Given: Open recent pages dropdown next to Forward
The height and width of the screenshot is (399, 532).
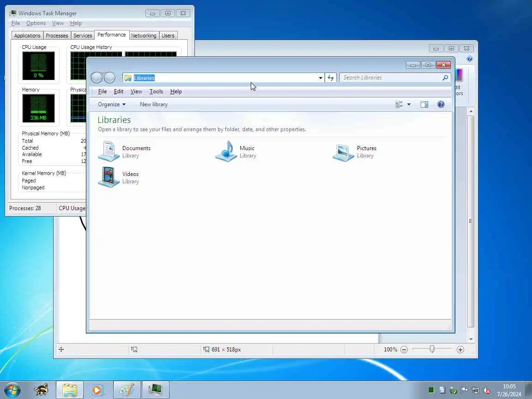Looking at the screenshot, I should coord(119,78).
